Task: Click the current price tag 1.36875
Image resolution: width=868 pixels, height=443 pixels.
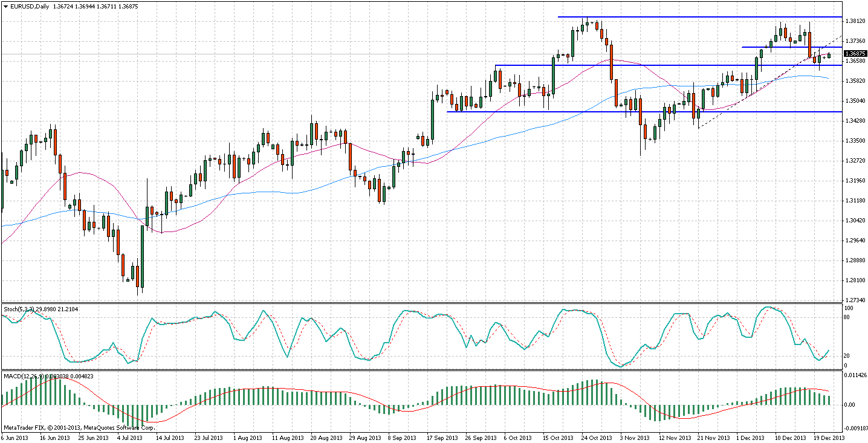Action: [x=855, y=54]
